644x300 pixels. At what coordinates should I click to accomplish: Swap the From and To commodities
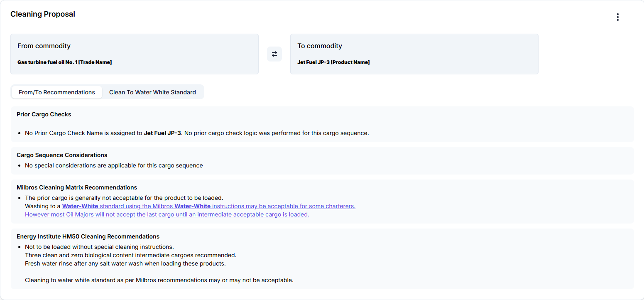coord(274,54)
